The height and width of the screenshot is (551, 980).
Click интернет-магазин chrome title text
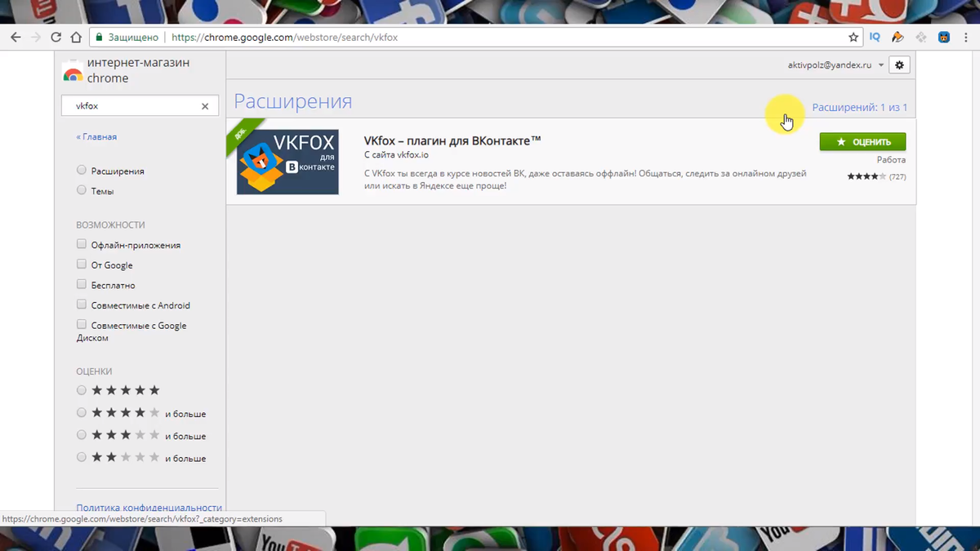tap(138, 71)
